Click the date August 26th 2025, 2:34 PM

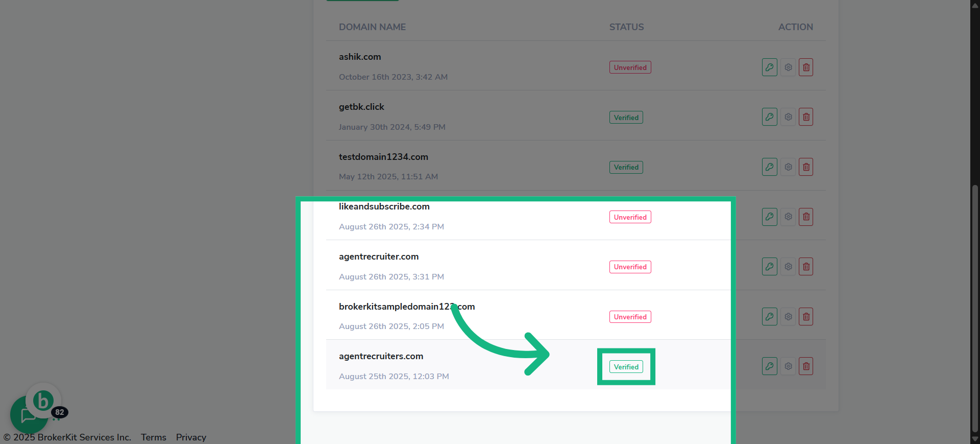[391, 227]
